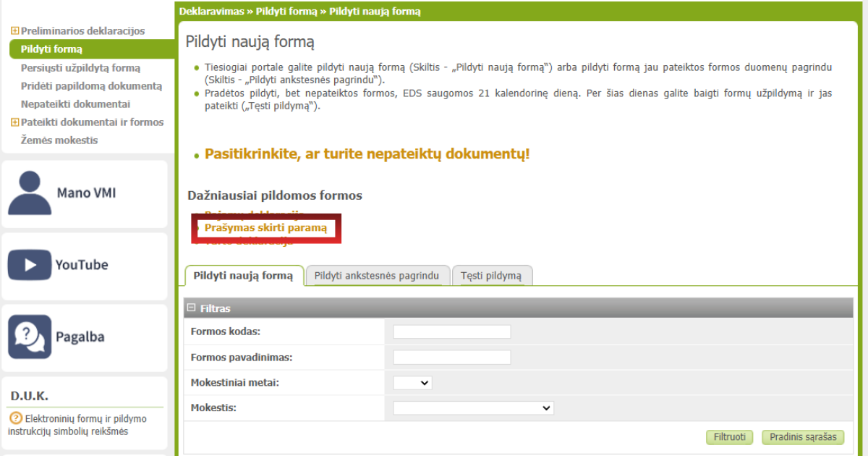Switch to Pildyti ankstesnės pagrindu tab
Image resolution: width=868 pixels, height=456 pixels.
point(377,276)
